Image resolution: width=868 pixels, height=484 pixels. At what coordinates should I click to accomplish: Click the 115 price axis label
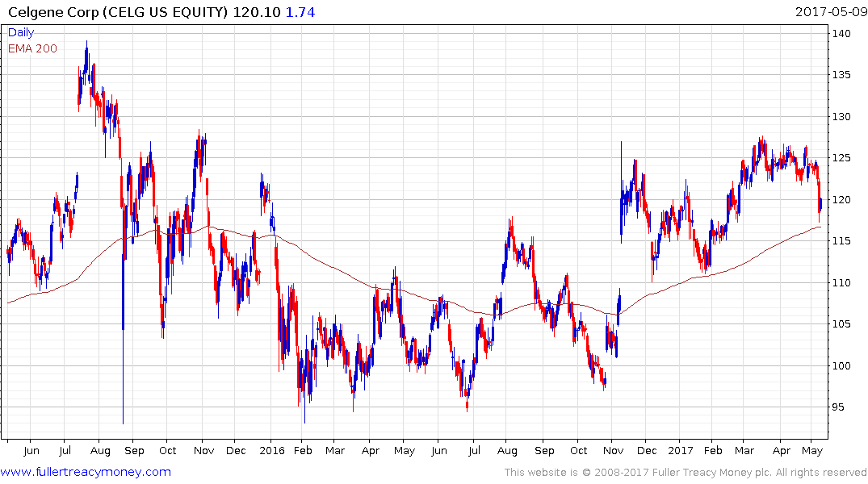coord(841,240)
